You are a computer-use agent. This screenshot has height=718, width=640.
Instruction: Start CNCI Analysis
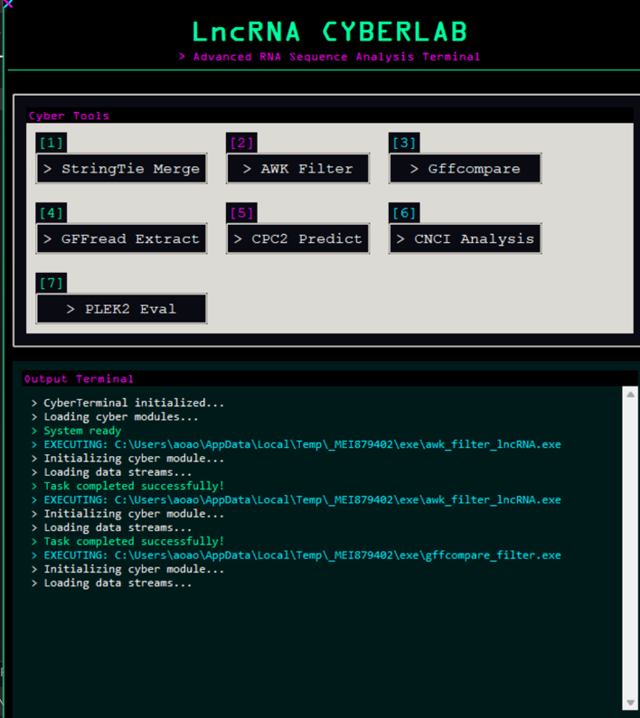coord(465,239)
